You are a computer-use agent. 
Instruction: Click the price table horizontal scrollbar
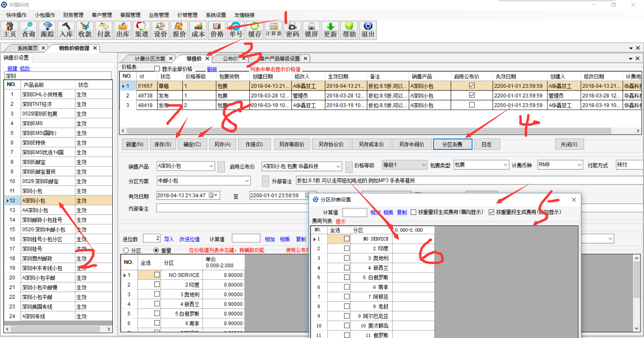pyautogui.click(x=369, y=131)
